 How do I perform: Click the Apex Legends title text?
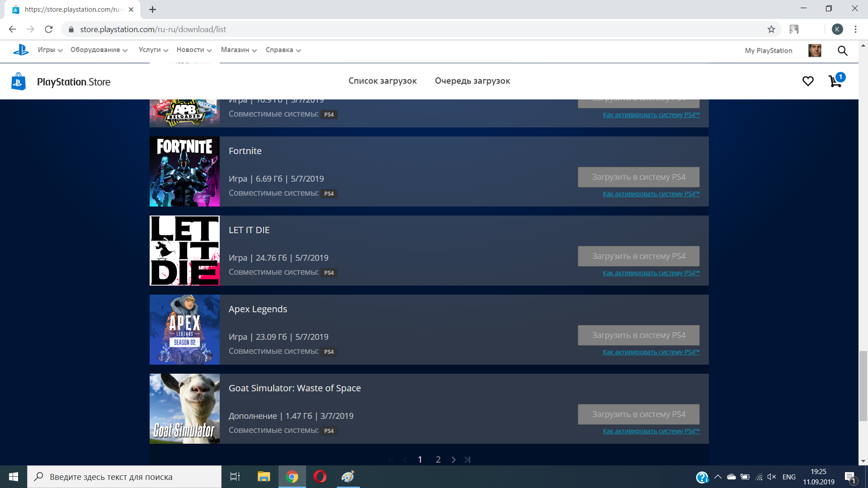point(258,309)
